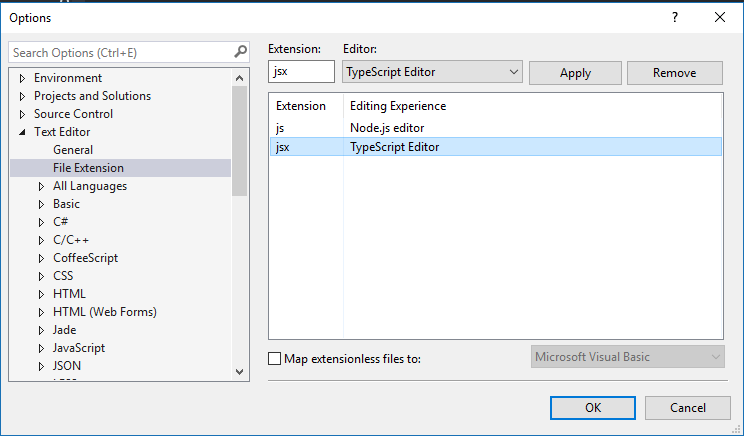Click the search magnifier icon

pyautogui.click(x=241, y=52)
